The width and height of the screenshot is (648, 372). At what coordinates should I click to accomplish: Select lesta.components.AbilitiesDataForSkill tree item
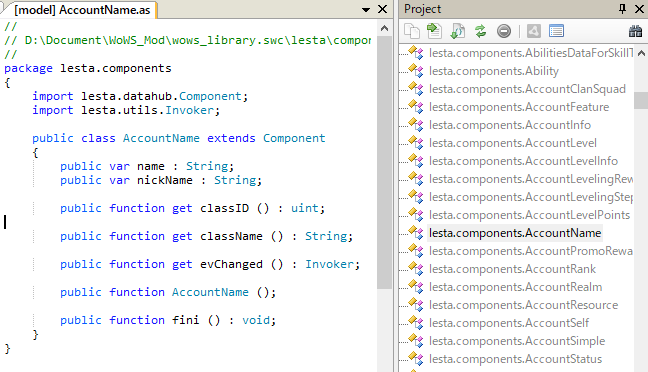click(x=531, y=53)
